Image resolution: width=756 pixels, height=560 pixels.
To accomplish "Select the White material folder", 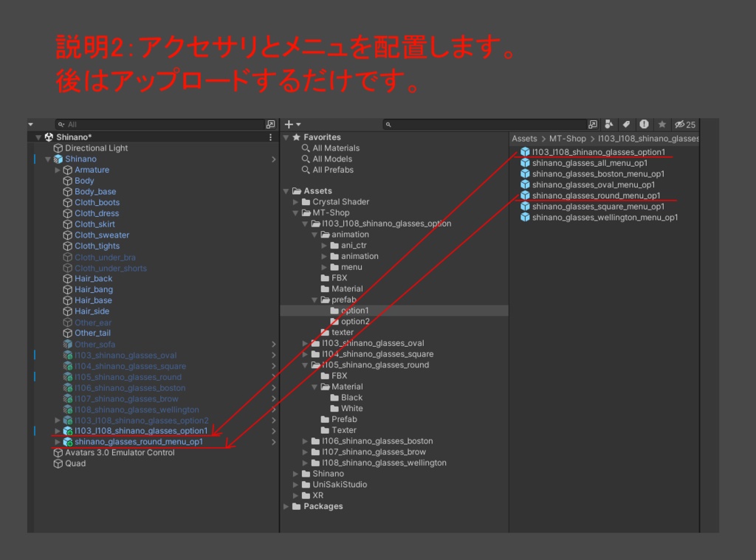I will (x=347, y=409).
